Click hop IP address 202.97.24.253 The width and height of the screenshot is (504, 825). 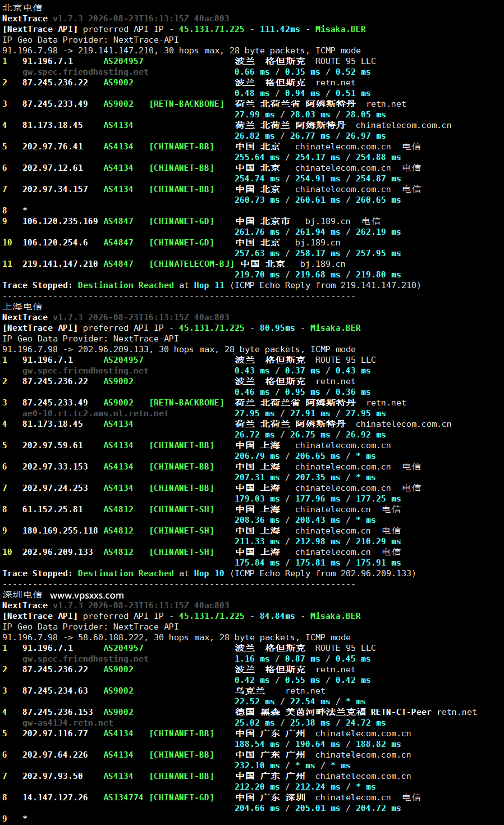(x=55, y=488)
